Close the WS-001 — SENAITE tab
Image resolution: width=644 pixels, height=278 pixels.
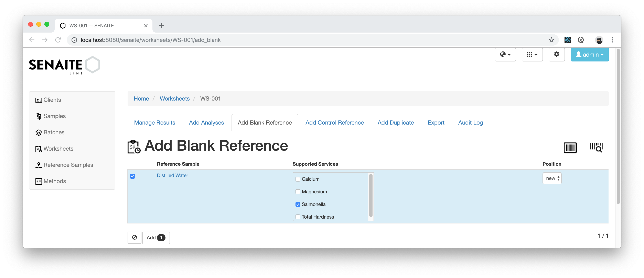pyautogui.click(x=146, y=25)
